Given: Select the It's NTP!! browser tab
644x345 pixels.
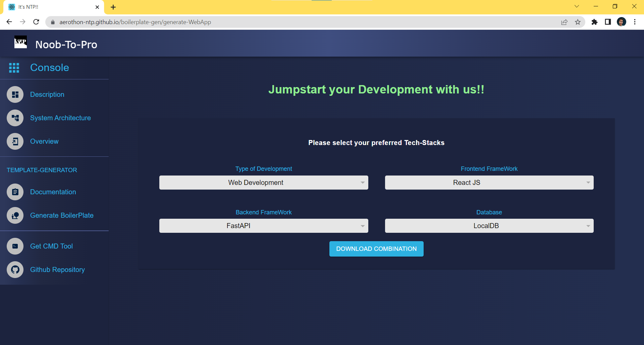Looking at the screenshot, I should point(54,7).
